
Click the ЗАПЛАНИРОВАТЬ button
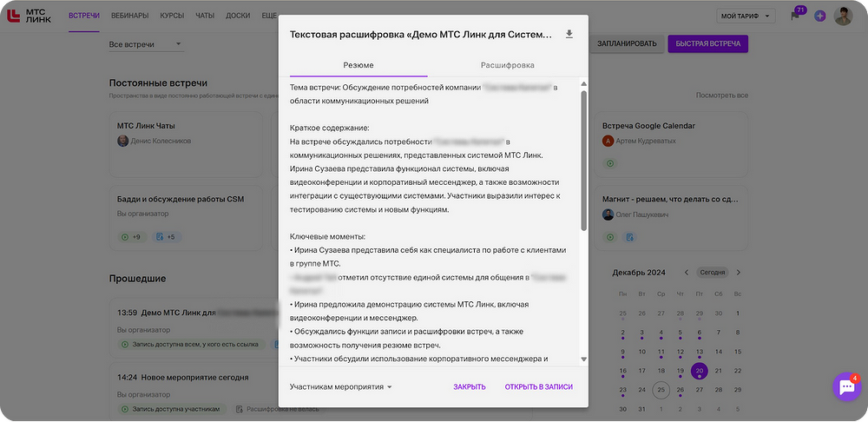pyautogui.click(x=627, y=43)
